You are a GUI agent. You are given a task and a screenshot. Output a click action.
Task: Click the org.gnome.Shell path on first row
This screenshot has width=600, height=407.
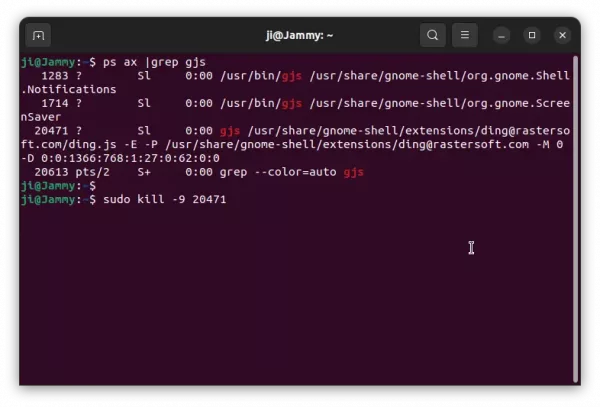tap(440, 76)
